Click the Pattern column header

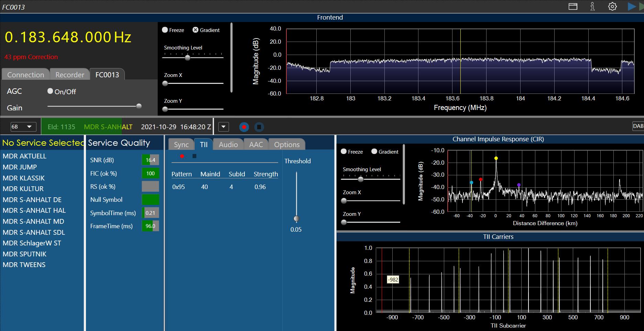click(x=182, y=174)
